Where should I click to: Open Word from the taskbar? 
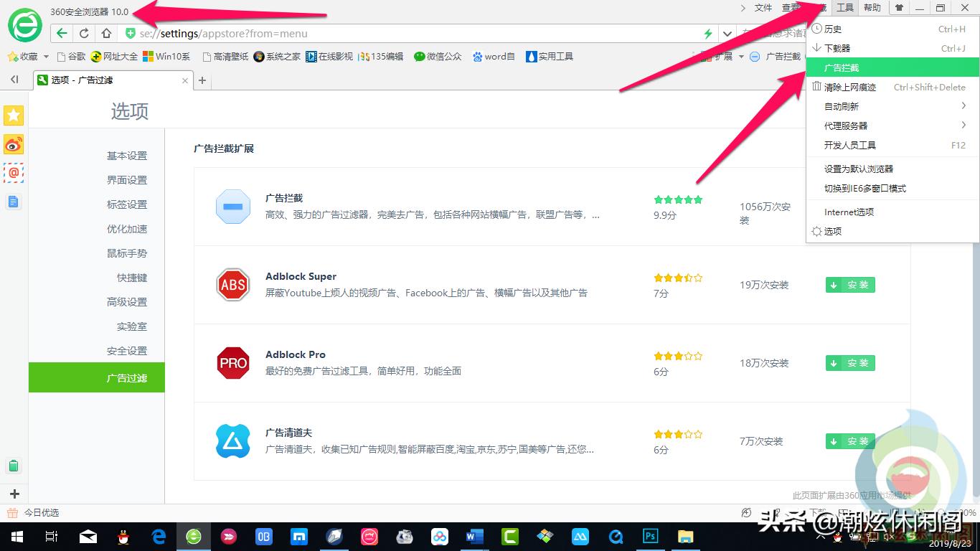click(474, 536)
